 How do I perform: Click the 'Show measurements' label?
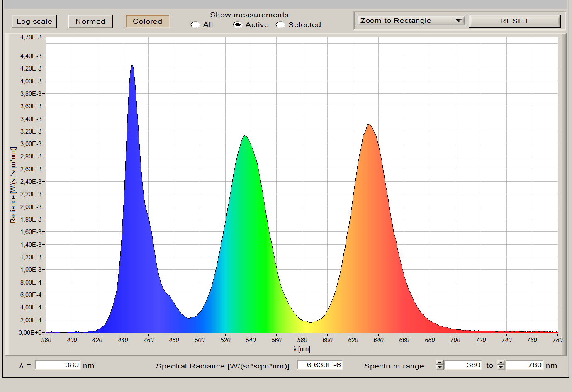pos(249,15)
